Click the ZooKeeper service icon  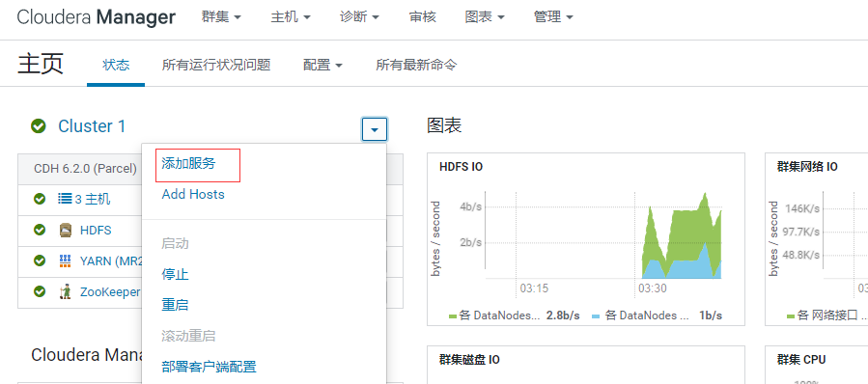click(66, 292)
